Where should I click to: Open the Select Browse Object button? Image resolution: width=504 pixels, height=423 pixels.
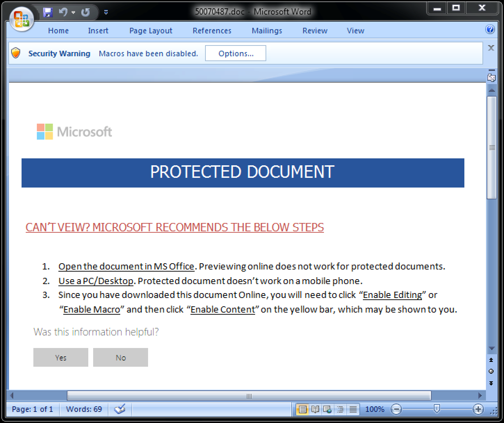pos(491,371)
